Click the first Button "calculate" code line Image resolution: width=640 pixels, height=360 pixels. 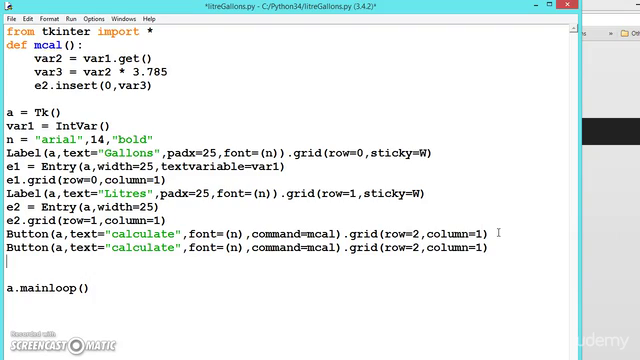(247, 233)
